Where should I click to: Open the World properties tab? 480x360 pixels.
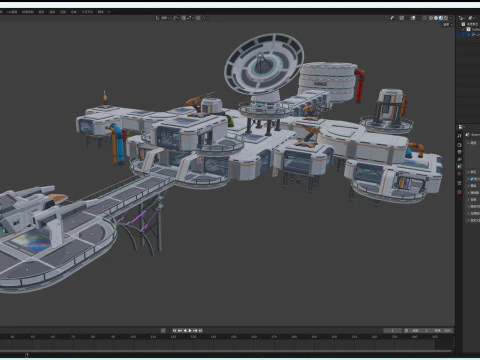click(459, 173)
